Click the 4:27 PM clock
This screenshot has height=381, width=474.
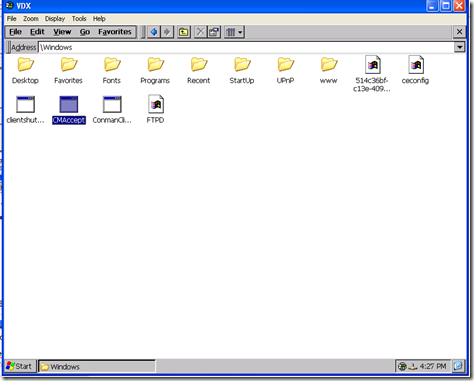click(x=433, y=366)
